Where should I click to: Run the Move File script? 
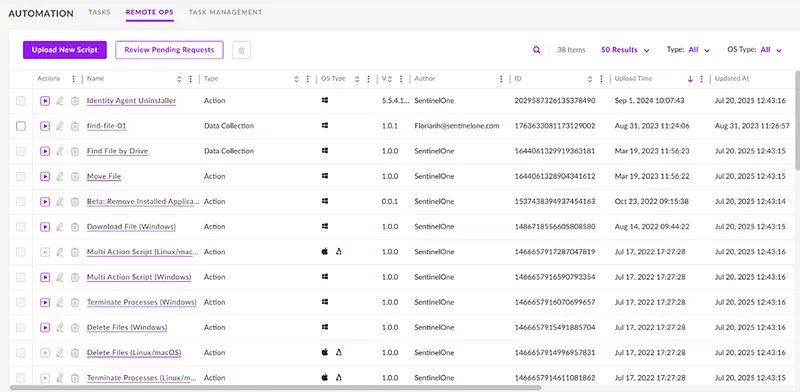coord(45,177)
